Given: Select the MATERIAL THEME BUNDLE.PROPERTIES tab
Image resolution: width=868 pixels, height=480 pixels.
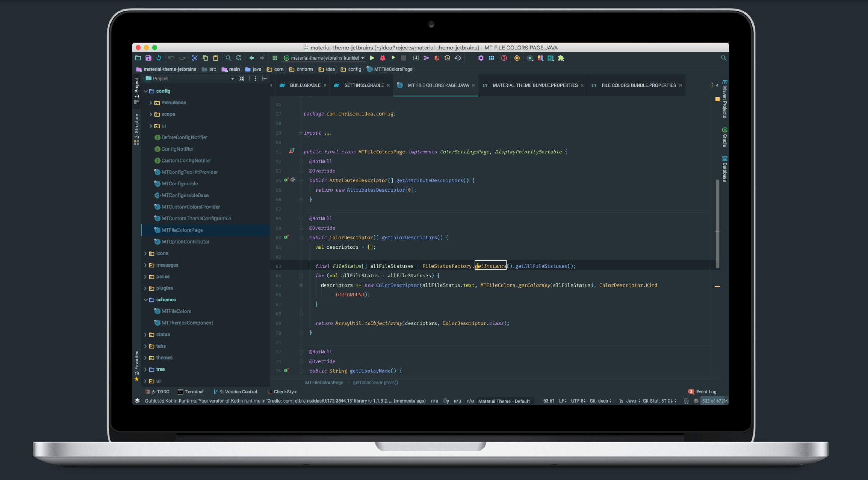Looking at the screenshot, I should click(535, 85).
